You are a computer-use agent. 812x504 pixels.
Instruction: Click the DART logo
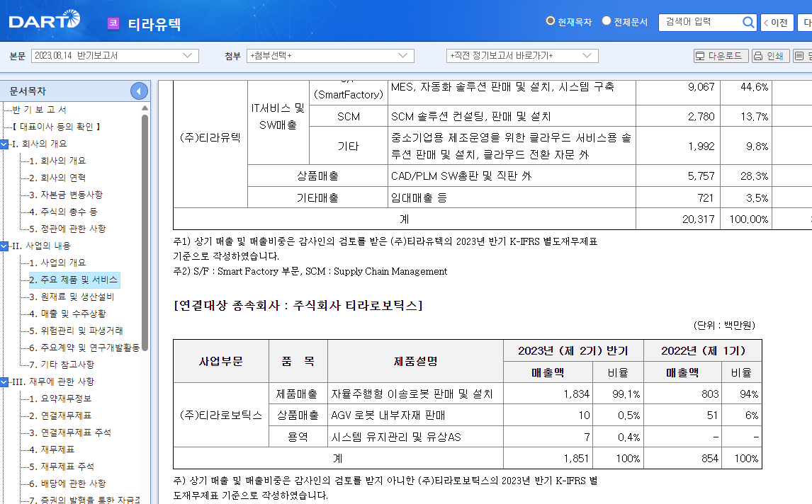pos(45,21)
